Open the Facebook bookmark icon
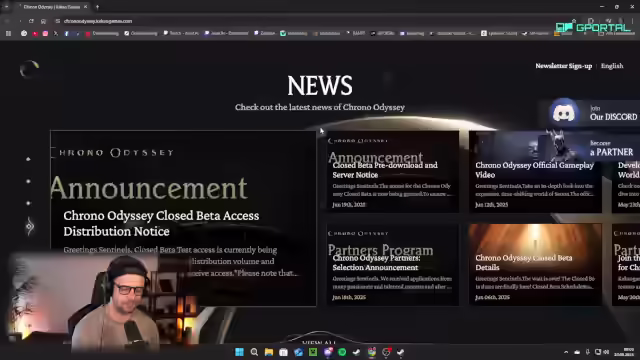640x360 pixels. click(66, 33)
